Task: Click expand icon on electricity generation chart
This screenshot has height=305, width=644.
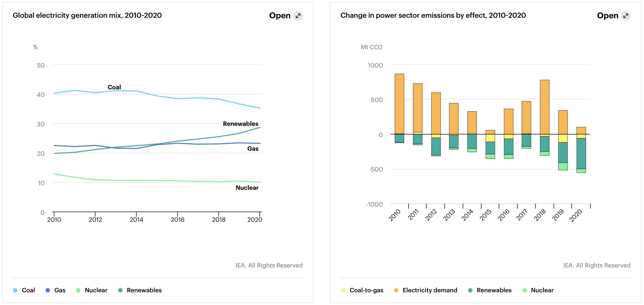Action: point(298,16)
